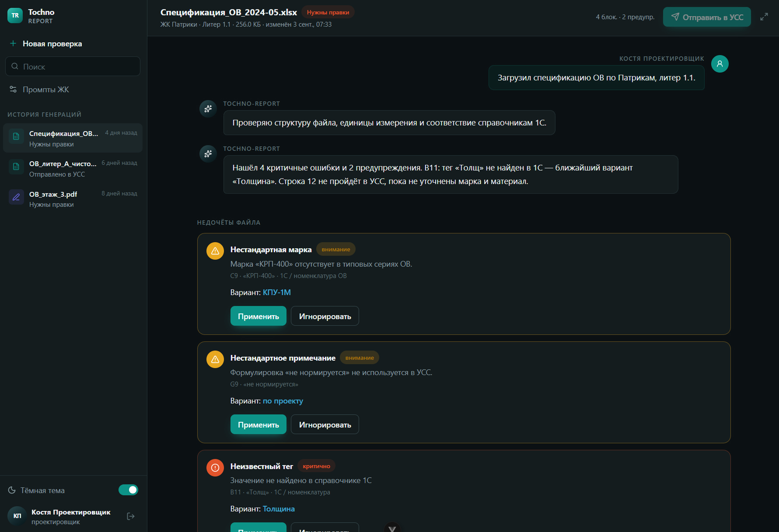Click red alert icon on Неизвестный тег card
Viewport: 779px width, 532px height.
215,468
